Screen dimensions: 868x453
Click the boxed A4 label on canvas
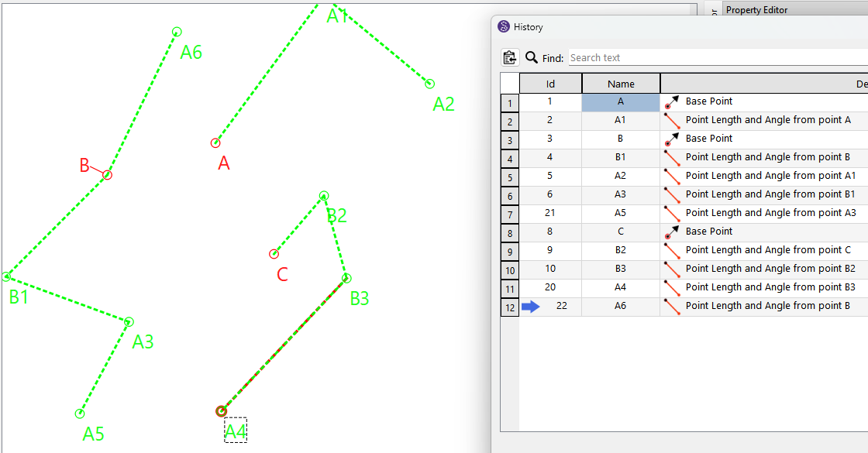point(236,431)
